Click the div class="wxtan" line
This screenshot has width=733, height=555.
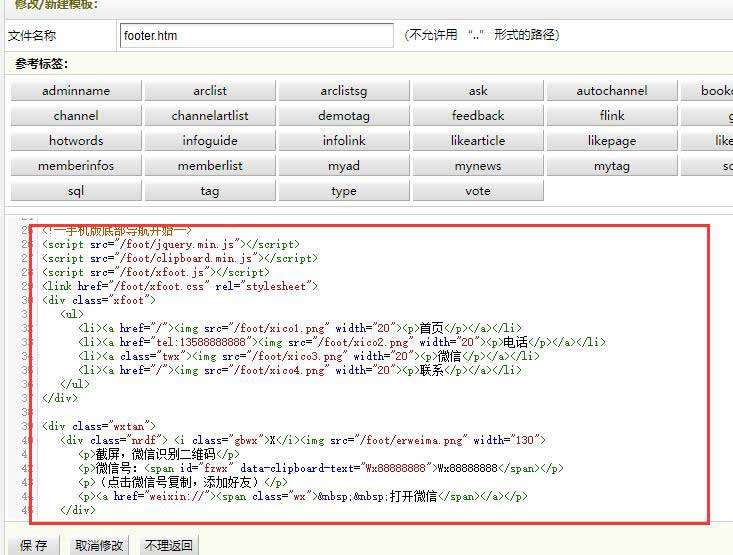tap(99, 426)
